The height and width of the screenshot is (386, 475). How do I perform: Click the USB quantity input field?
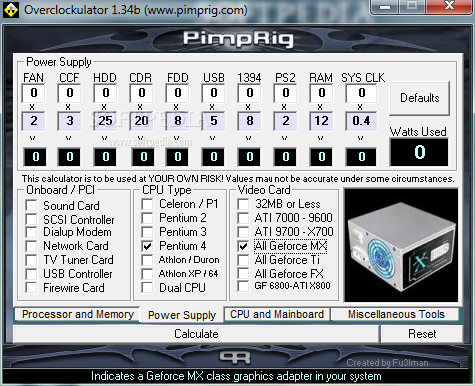coord(214,93)
